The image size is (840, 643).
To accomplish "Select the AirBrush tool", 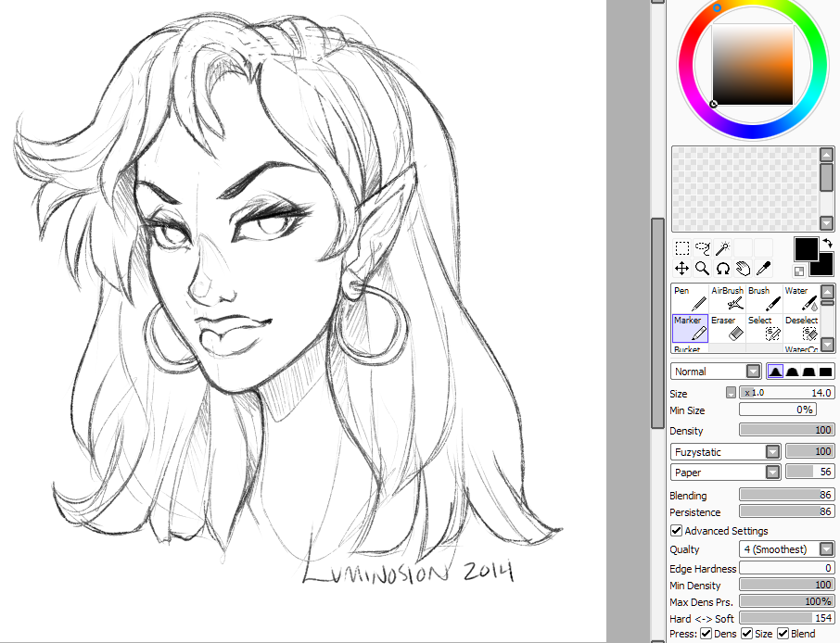I will [x=727, y=296].
